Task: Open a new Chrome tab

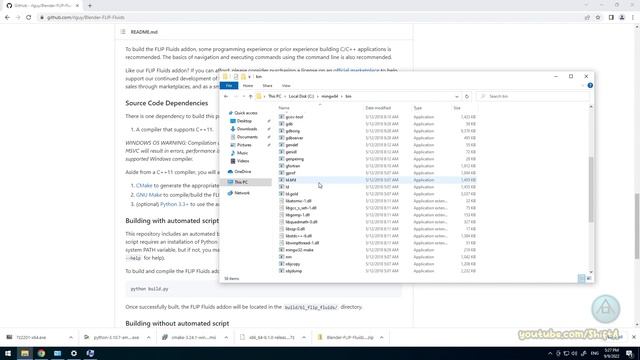Action: pos(90,6)
